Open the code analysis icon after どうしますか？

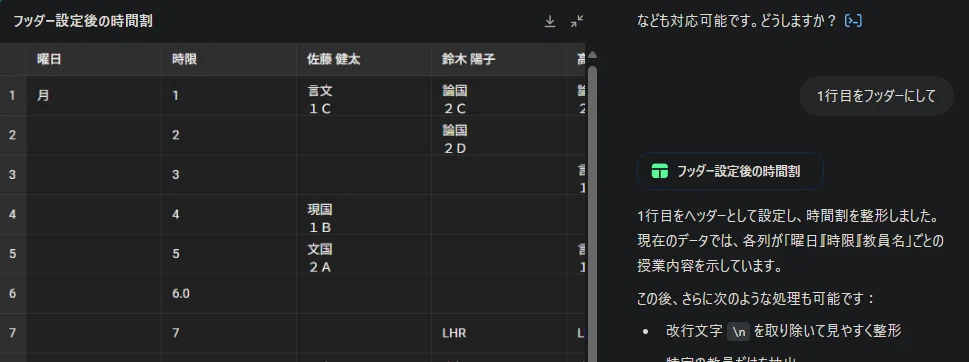click(x=853, y=21)
